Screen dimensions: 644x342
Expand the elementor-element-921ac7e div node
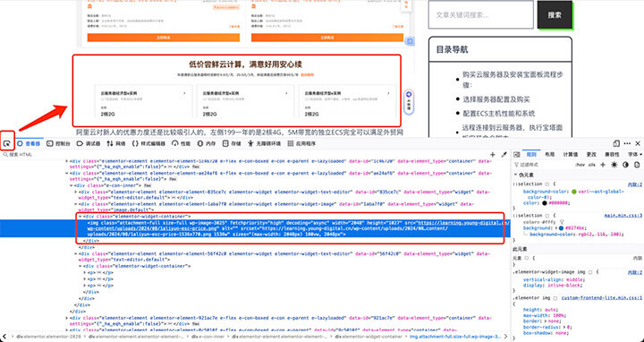67,318
